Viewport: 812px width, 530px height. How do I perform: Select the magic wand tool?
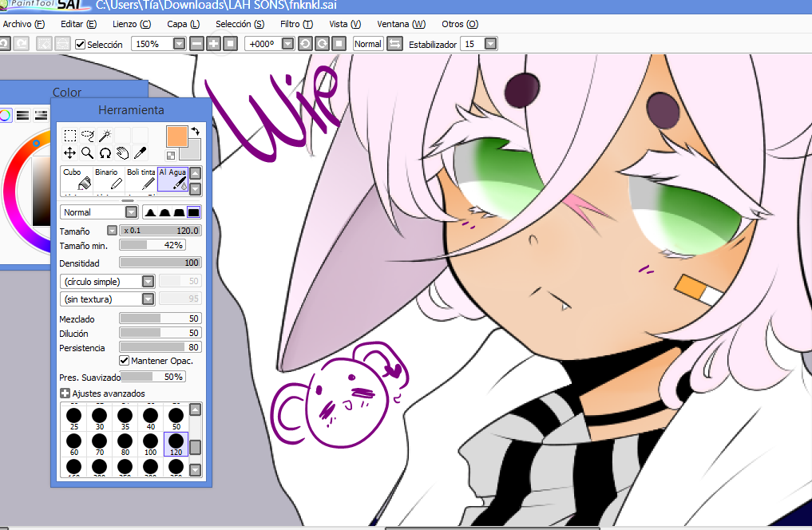click(x=105, y=136)
